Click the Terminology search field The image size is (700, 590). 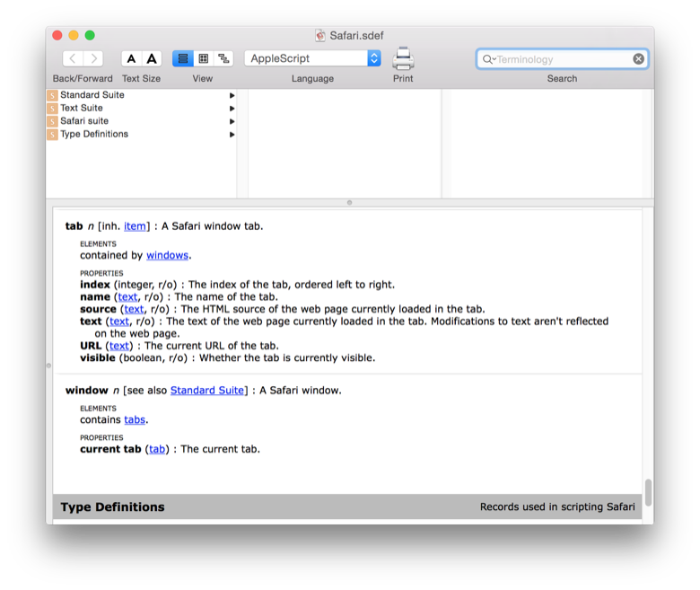coord(564,59)
